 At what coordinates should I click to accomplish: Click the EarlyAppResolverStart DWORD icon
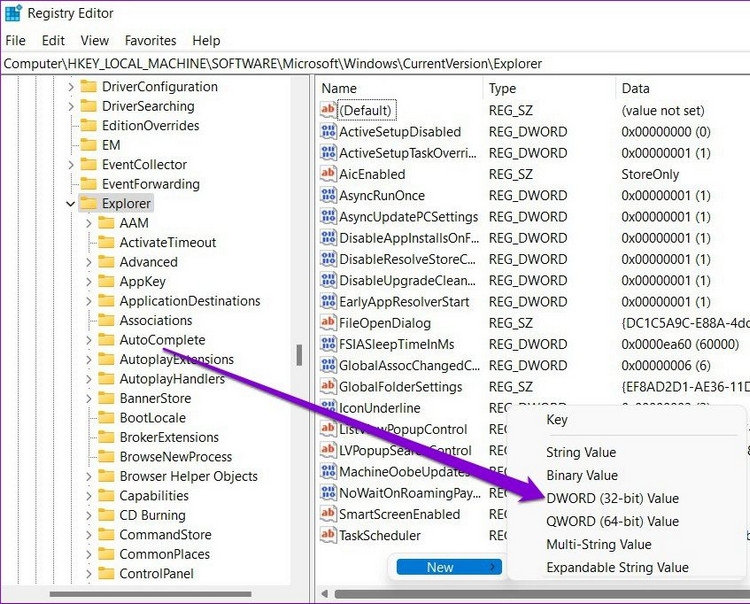tap(328, 302)
